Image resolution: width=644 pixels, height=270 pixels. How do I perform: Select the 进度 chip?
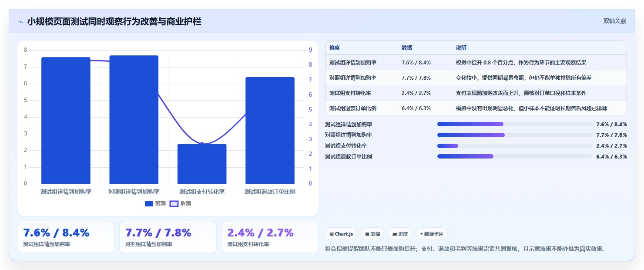400,234
